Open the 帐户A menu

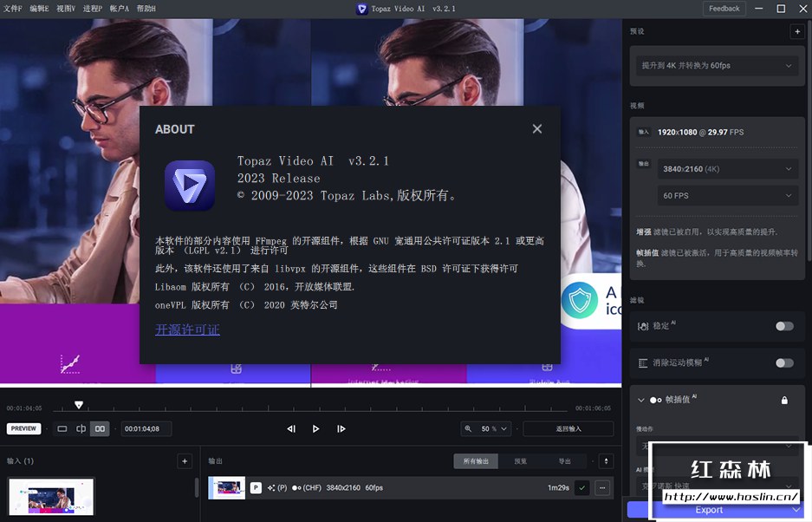tap(119, 9)
